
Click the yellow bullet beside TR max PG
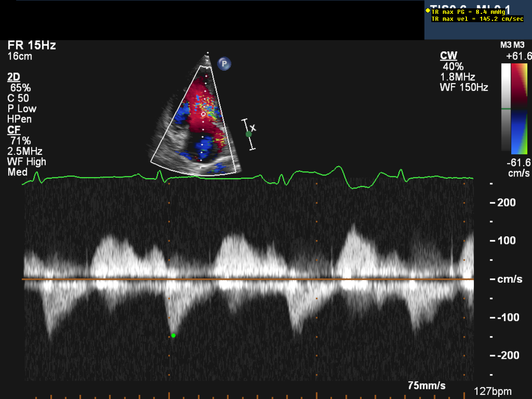pos(428,10)
